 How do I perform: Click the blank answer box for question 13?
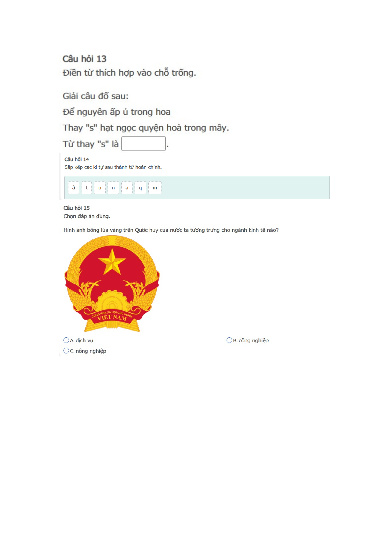point(143,144)
